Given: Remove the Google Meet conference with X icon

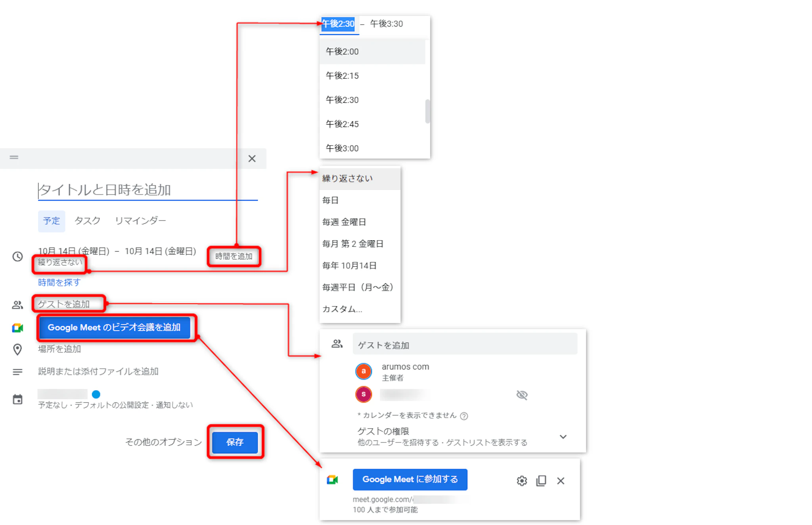Looking at the screenshot, I should coord(560,481).
